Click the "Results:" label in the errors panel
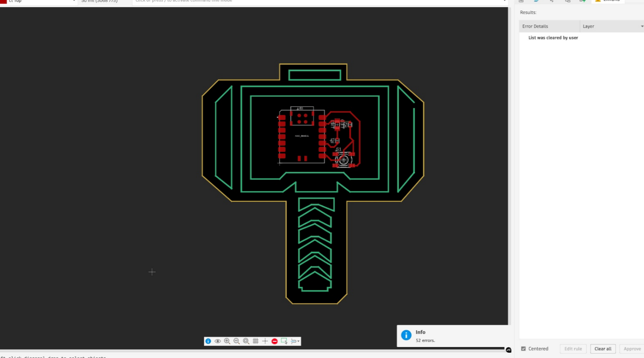This screenshot has width=644, height=358. pyautogui.click(x=528, y=12)
